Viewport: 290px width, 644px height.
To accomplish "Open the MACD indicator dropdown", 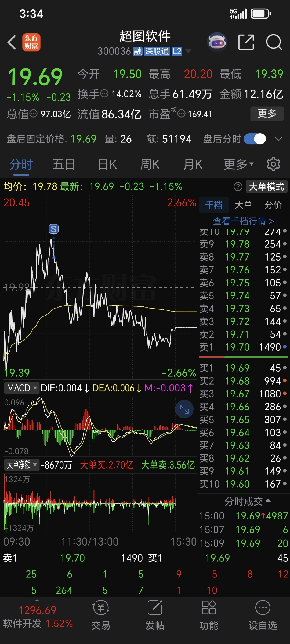I will (22, 388).
